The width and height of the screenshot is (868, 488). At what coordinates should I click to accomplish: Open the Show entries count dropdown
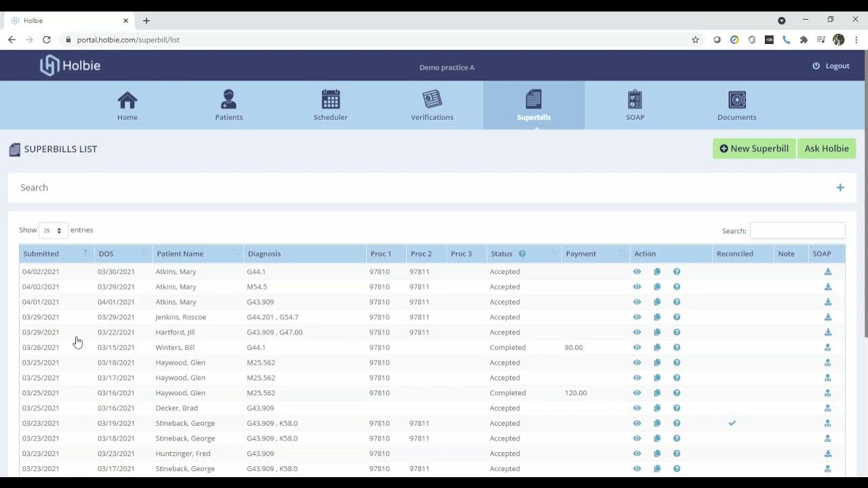click(x=53, y=230)
